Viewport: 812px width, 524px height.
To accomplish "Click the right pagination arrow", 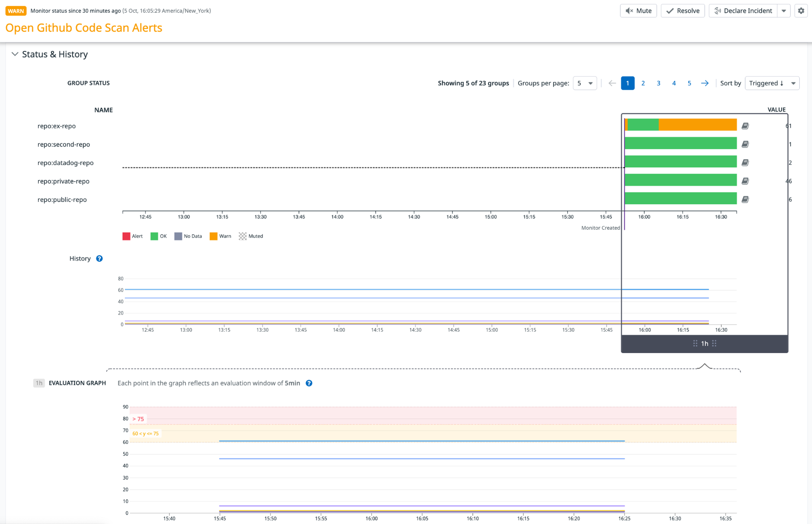I will (704, 83).
